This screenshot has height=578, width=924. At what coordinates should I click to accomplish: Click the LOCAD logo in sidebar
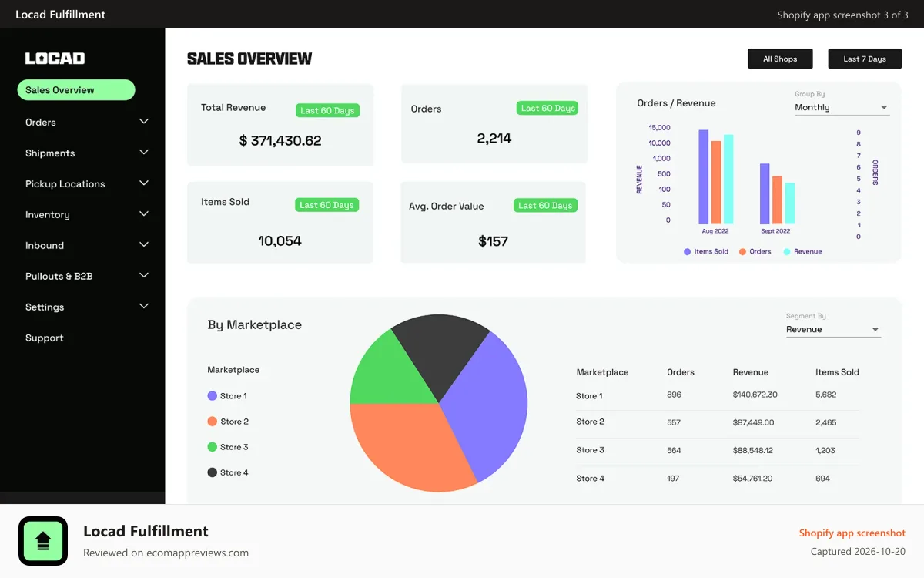click(55, 59)
